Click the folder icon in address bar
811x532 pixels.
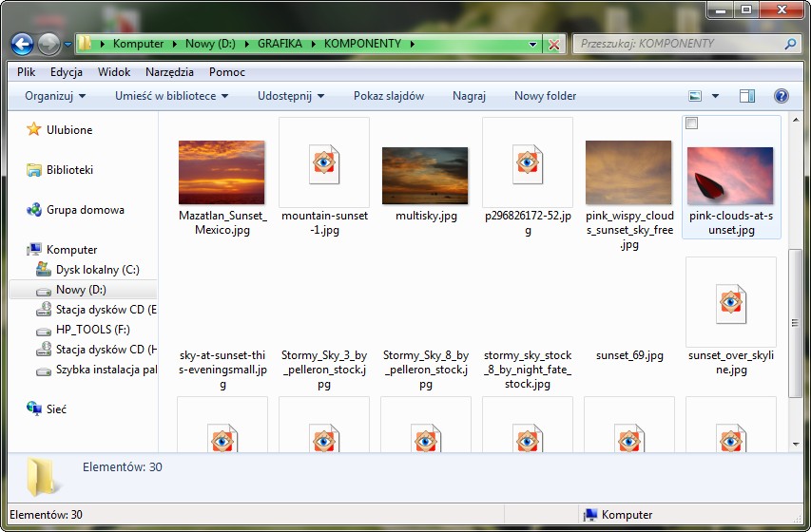[x=85, y=44]
